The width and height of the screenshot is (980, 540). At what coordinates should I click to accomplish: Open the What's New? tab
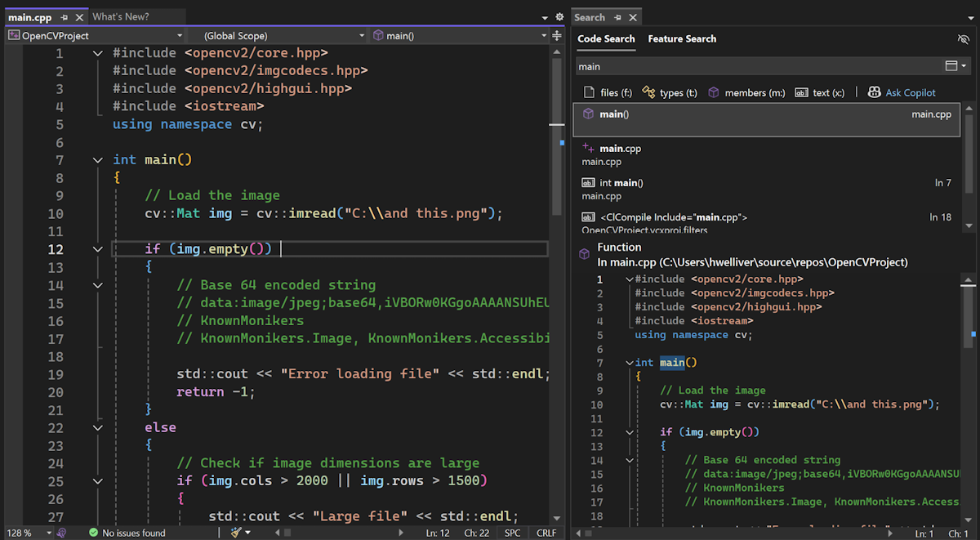pos(121,16)
